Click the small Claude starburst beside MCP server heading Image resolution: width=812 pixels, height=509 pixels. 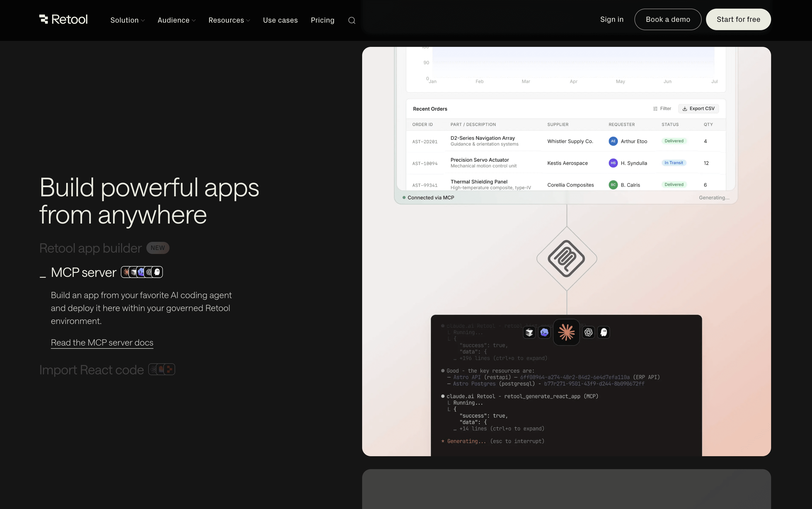tap(126, 272)
